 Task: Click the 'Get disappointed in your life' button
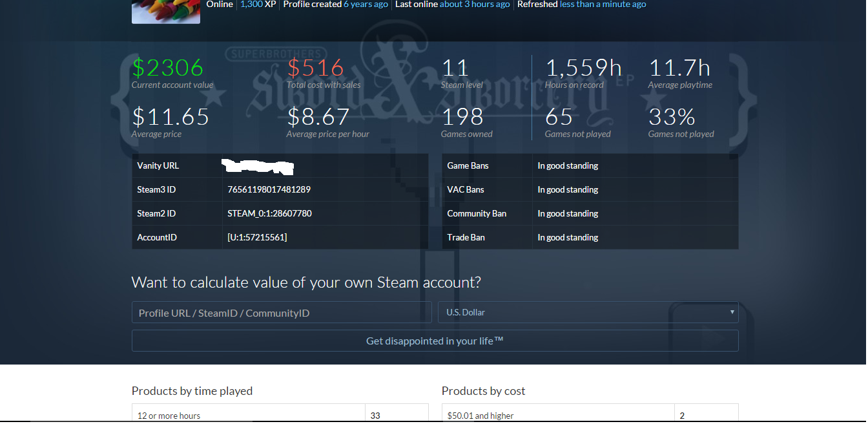click(435, 341)
